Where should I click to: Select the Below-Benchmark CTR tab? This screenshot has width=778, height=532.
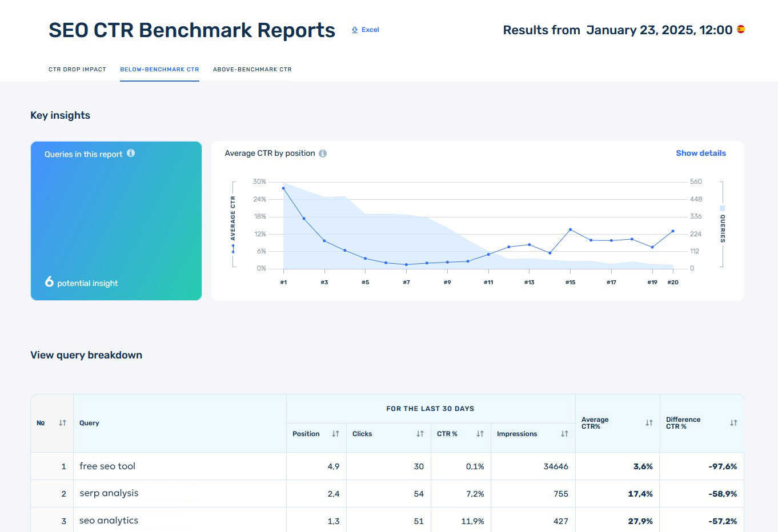click(159, 70)
